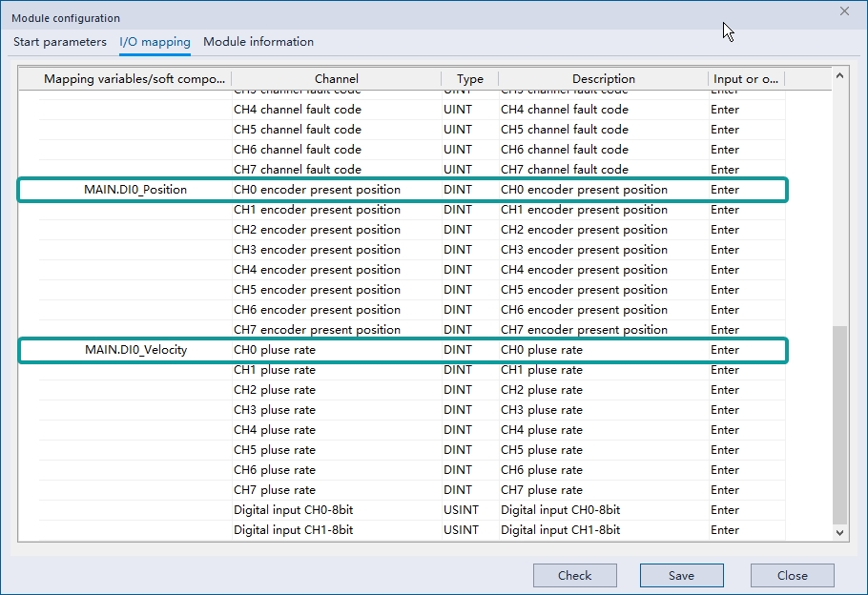The height and width of the screenshot is (595, 868).
Task: Select channel cell CH6 channel fault code
Action: click(x=337, y=150)
